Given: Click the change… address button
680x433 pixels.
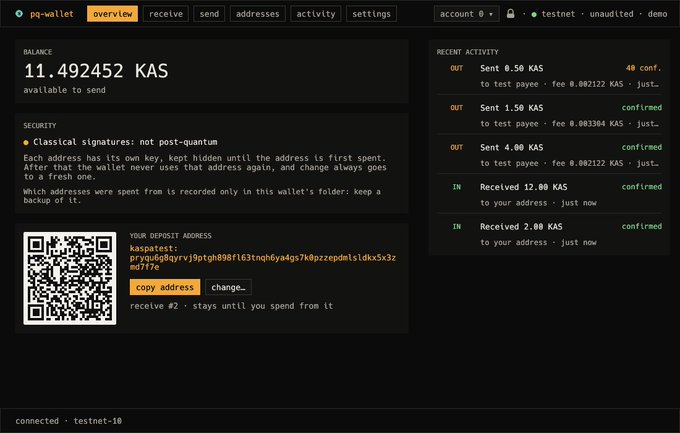Looking at the screenshot, I should click(228, 287).
